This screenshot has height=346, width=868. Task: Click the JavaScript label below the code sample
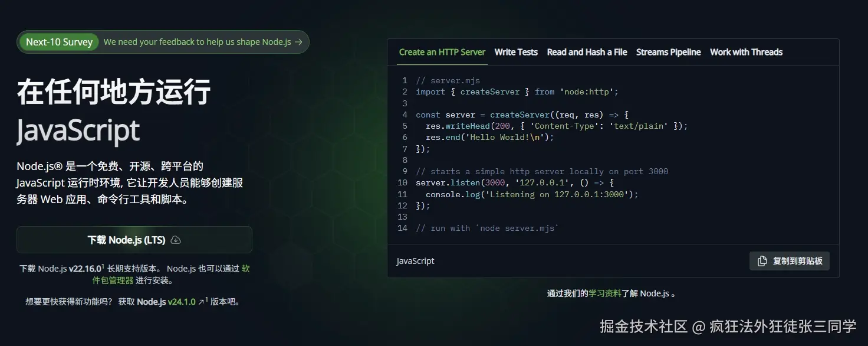[415, 260]
